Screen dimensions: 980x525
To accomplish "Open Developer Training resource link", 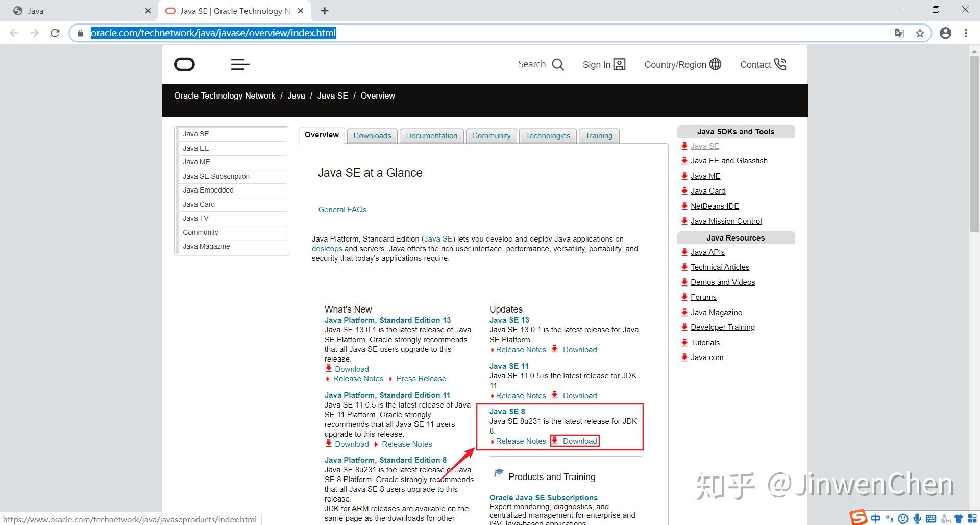I will click(x=723, y=327).
